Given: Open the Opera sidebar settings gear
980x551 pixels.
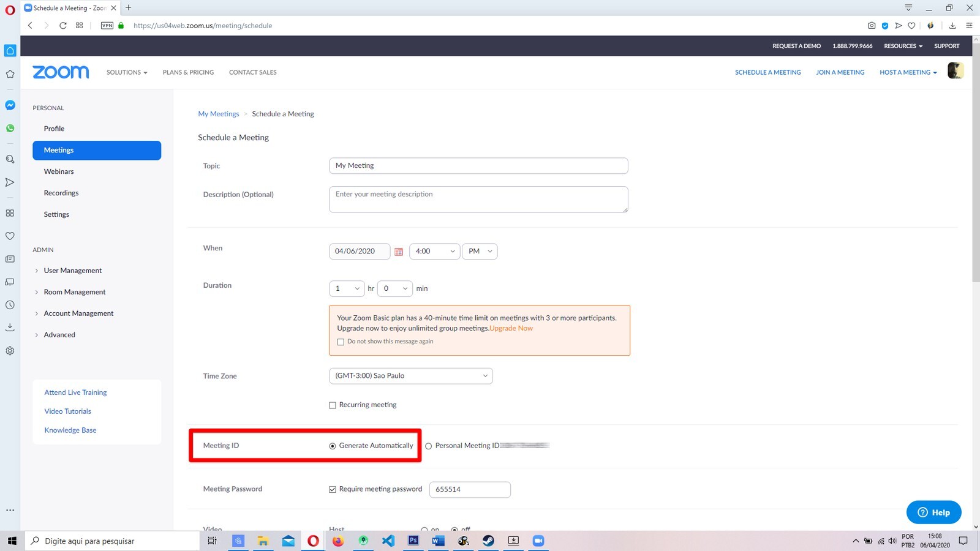Looking at the screenshot, I should point(10,351).
